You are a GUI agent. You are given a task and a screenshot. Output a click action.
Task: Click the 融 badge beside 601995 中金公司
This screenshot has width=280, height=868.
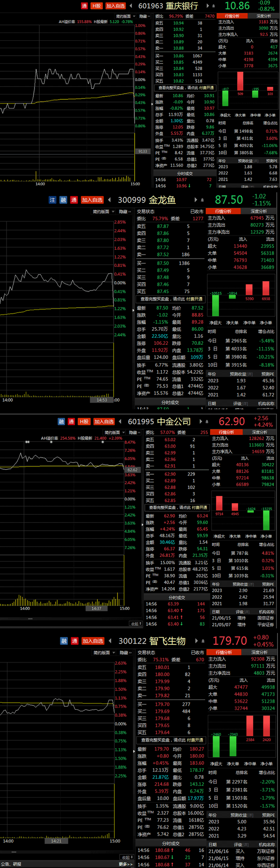point(61,421)
